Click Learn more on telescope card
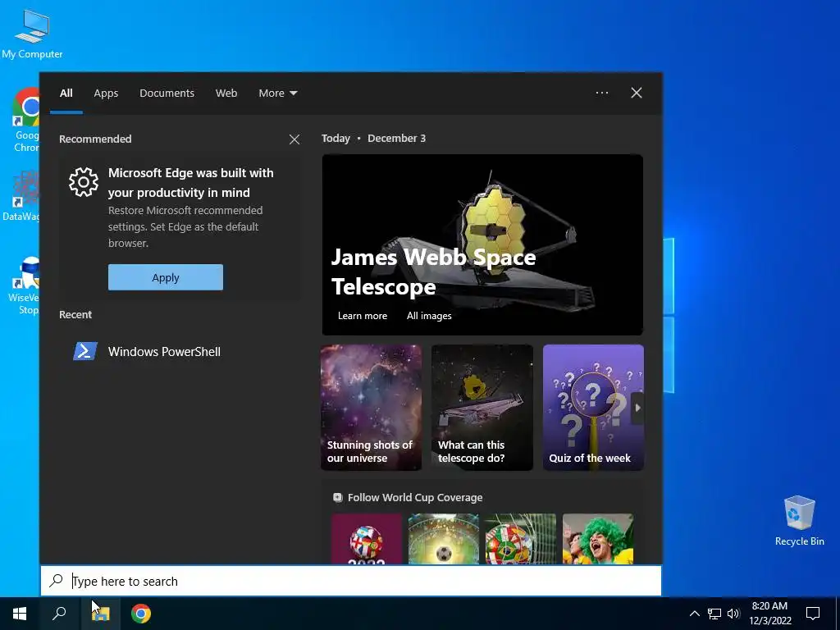Screen dimensions: 840x630 (362, 316)
